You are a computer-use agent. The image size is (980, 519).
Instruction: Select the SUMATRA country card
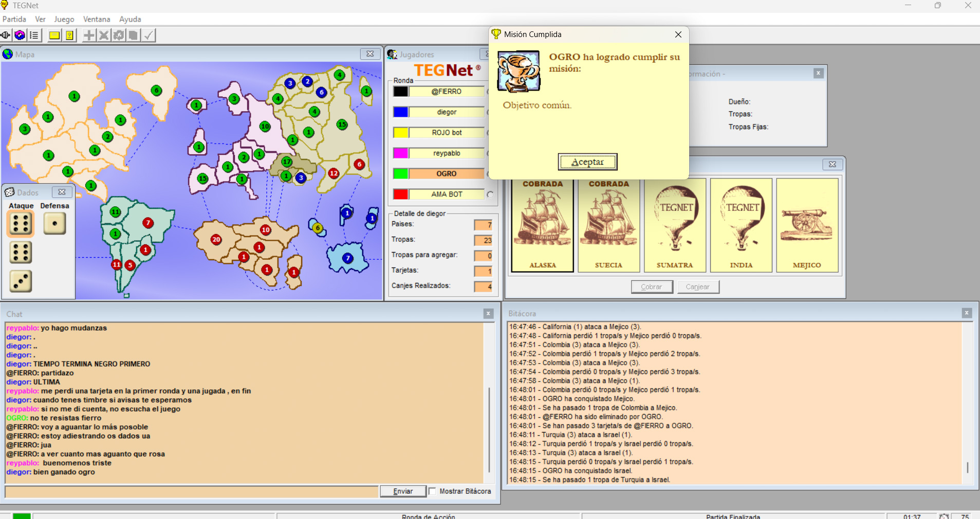(x=675, y=225)
